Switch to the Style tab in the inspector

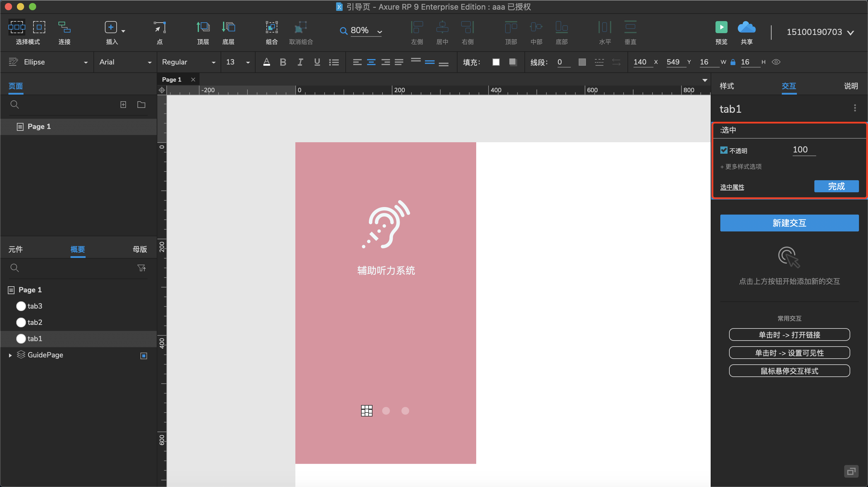726,86
